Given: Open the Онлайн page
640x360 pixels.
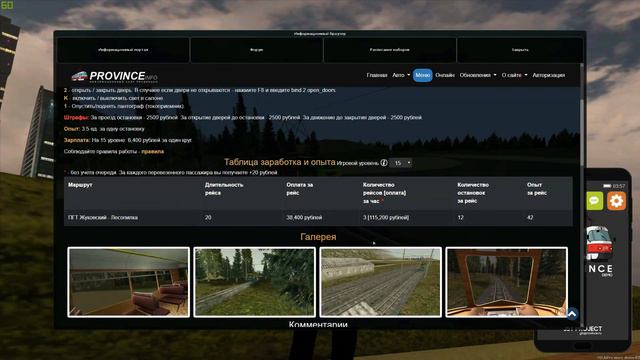Looking at the screenshot, I should click(445, 75).
